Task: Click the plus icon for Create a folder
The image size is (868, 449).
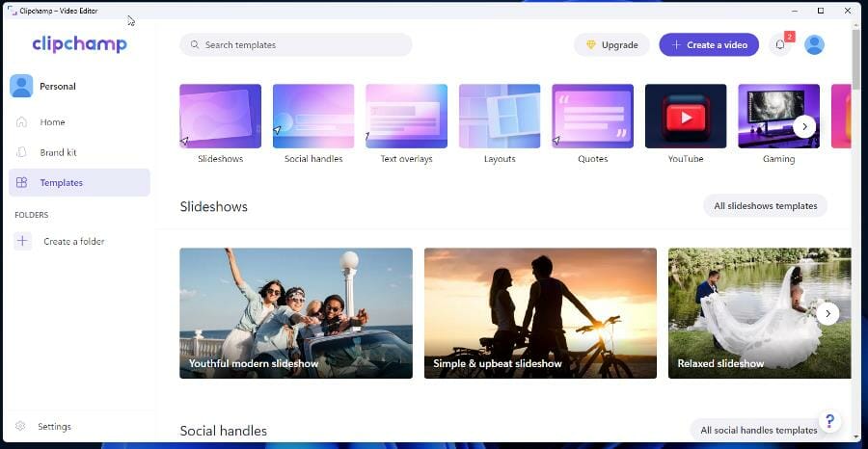Action: [23, 241]
